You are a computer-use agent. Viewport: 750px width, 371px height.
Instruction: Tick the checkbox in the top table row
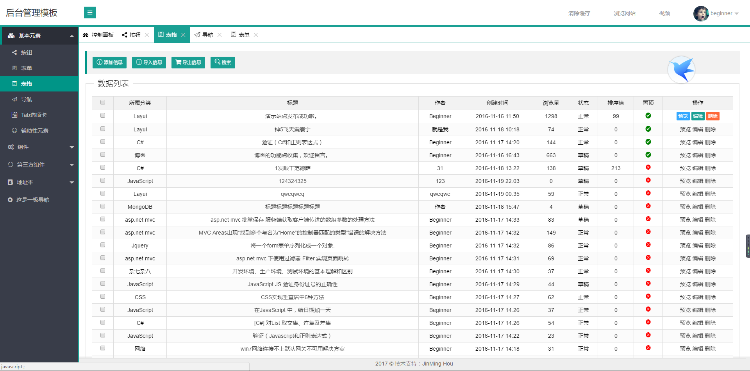pyautogui.click(x=102, y=116)
